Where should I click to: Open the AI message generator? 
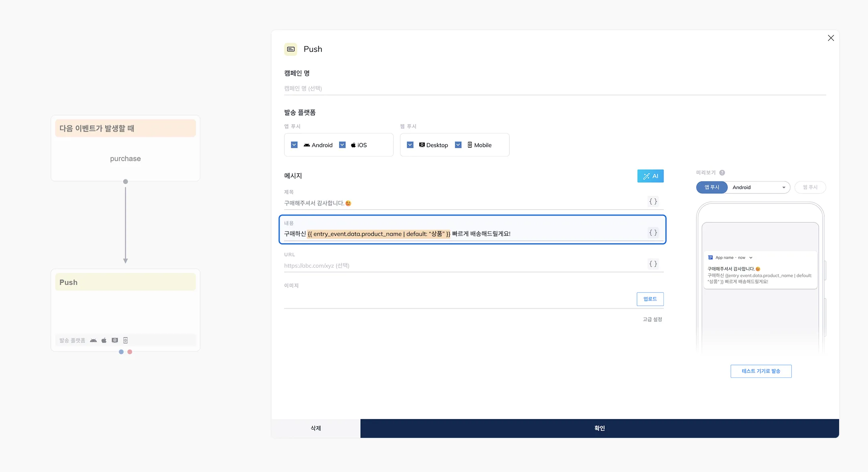click(650, 176)
